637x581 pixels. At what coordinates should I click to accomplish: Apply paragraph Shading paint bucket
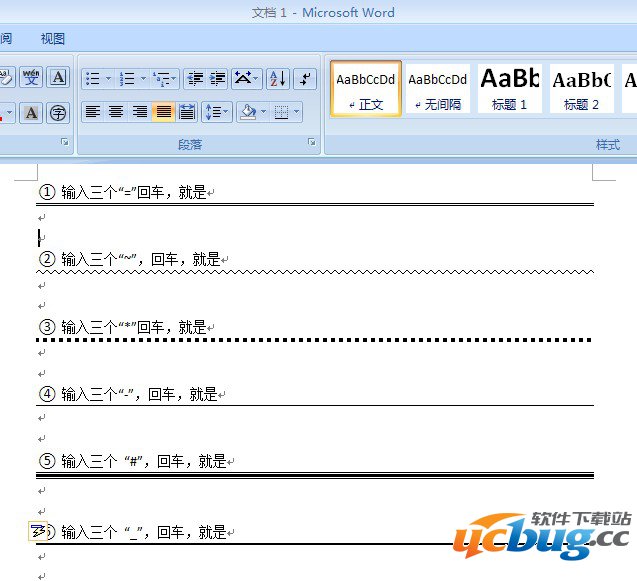click(x=248, y=112)
